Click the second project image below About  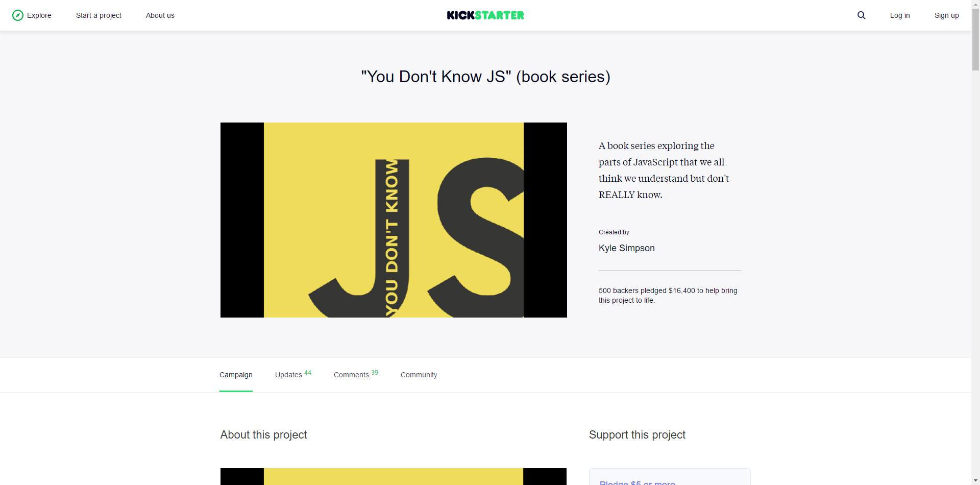point(394,477)
